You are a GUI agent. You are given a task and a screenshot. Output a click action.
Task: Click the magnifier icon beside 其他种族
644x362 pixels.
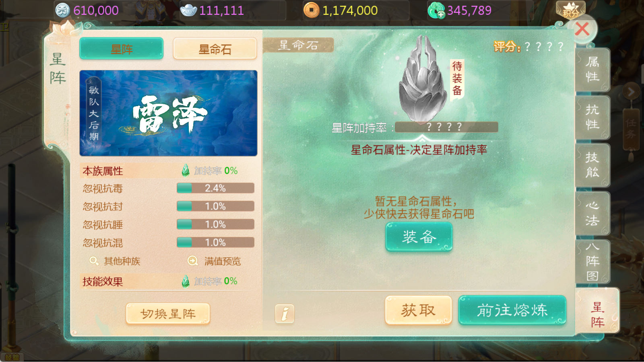click(94, 261)
